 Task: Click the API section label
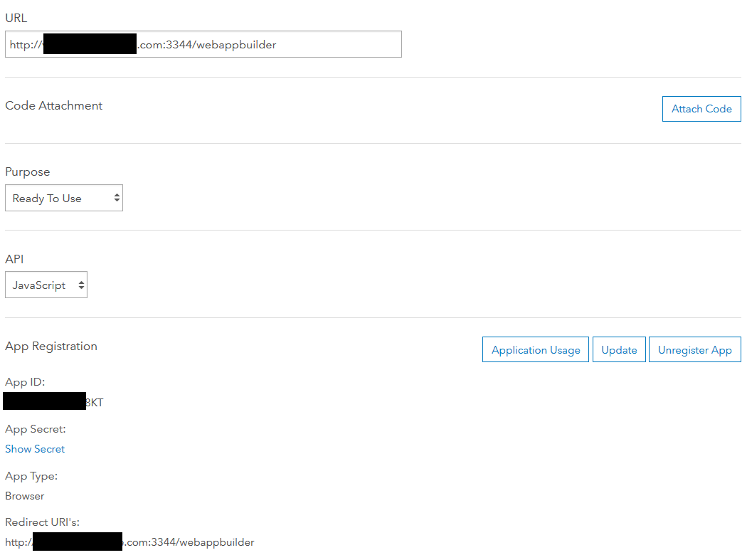[14, 259]
